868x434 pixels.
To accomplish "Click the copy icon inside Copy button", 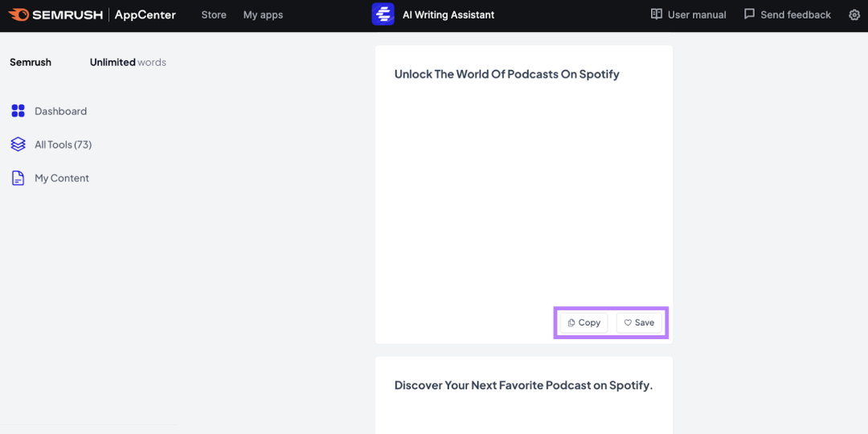I will click(x=571, y=323).
